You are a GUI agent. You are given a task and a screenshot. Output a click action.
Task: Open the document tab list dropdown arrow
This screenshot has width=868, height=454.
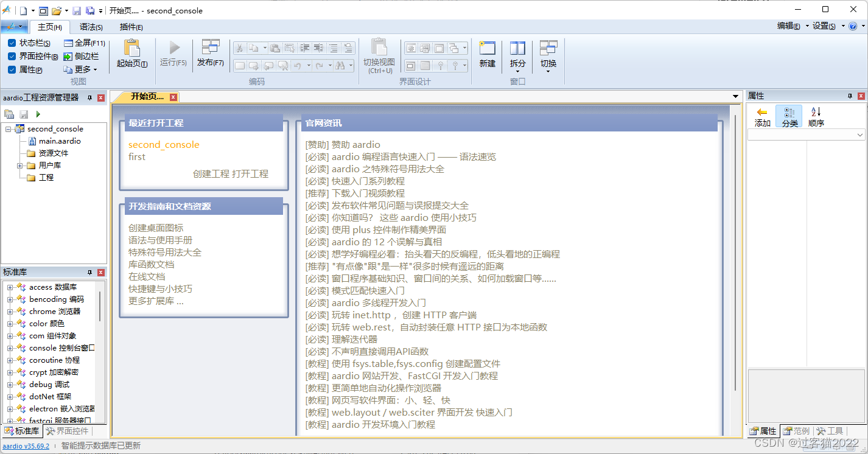(x=736, y=97)
